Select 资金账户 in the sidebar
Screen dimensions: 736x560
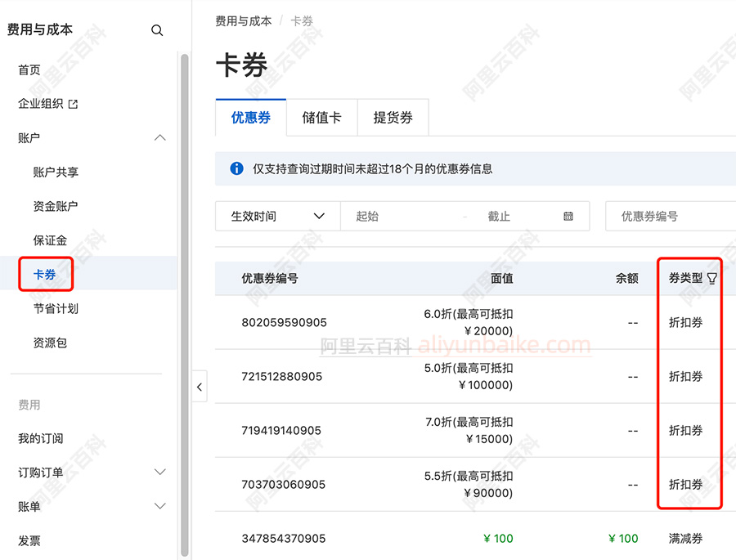point(54,205)
